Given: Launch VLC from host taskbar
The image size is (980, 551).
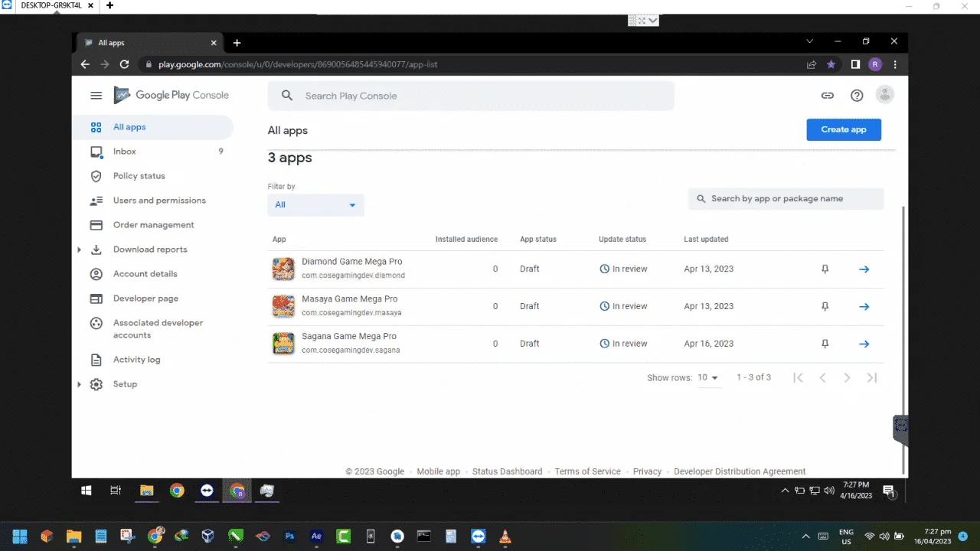Looking at the screenshot, I should pyautogui.click(x=505, y=536).
